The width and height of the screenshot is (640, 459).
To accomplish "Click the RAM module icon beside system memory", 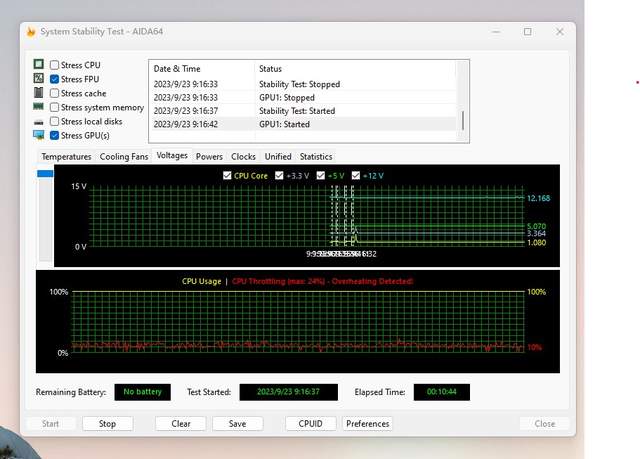I will (x=38, y=106).
